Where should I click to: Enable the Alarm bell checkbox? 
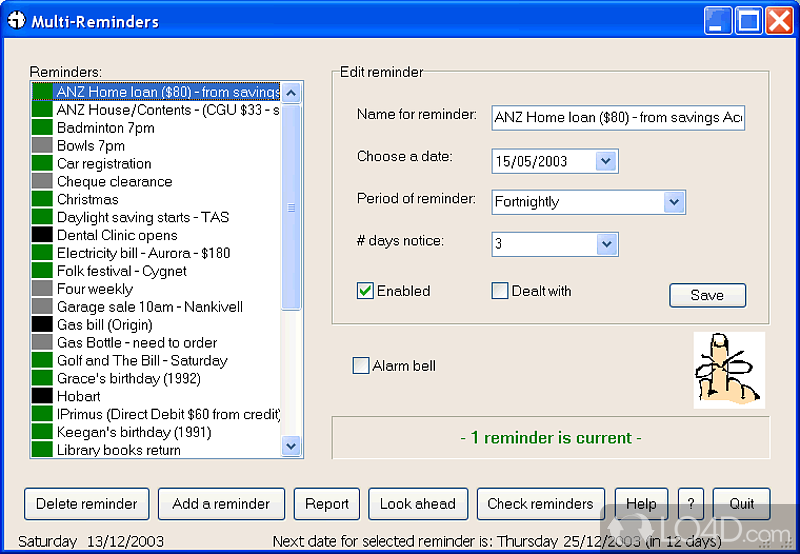click(361, 365)
